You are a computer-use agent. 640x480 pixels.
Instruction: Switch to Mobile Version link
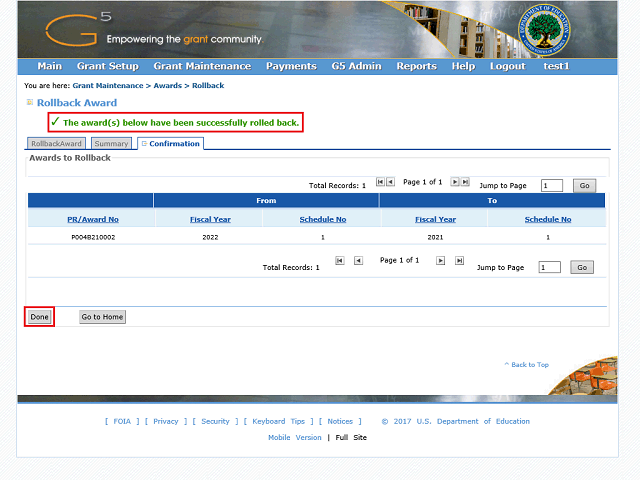click(295, 438)
